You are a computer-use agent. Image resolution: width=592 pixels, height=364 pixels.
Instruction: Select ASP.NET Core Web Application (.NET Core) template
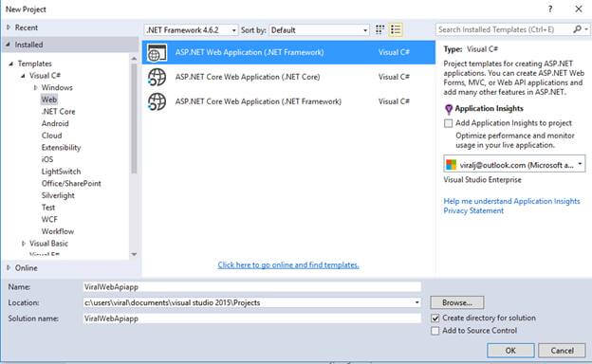click(x=288, y=77)
